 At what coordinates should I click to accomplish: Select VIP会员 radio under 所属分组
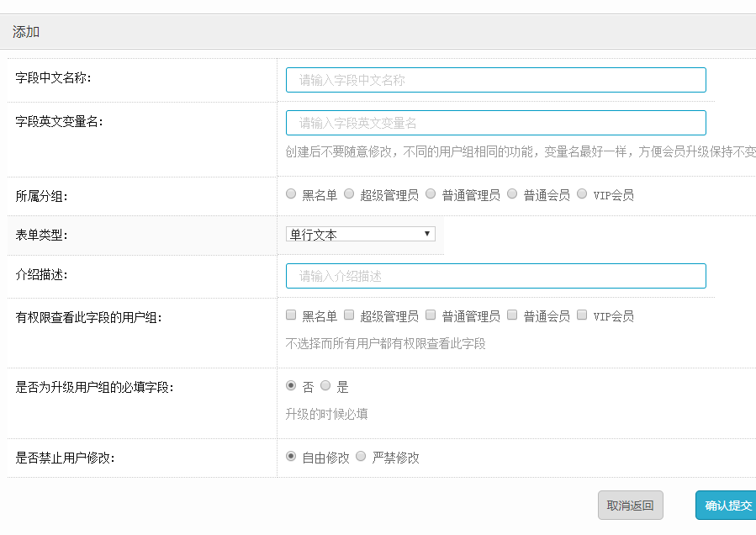click(x=582, y=194)
